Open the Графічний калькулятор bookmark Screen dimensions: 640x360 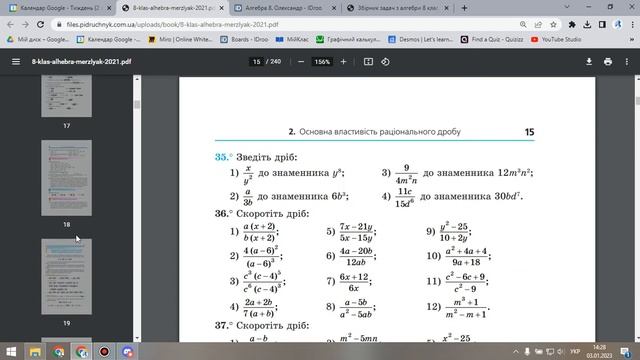tap(348, 39)
